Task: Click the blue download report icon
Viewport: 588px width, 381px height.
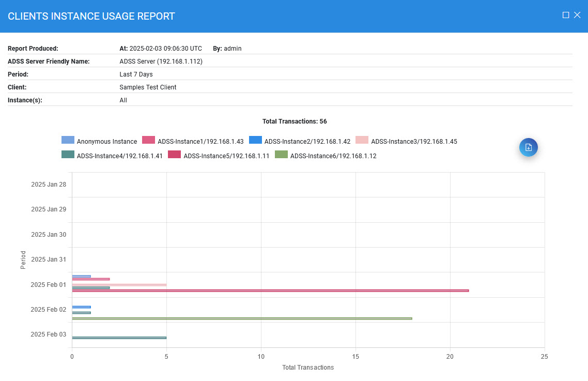Action: [x=528, y=147]
